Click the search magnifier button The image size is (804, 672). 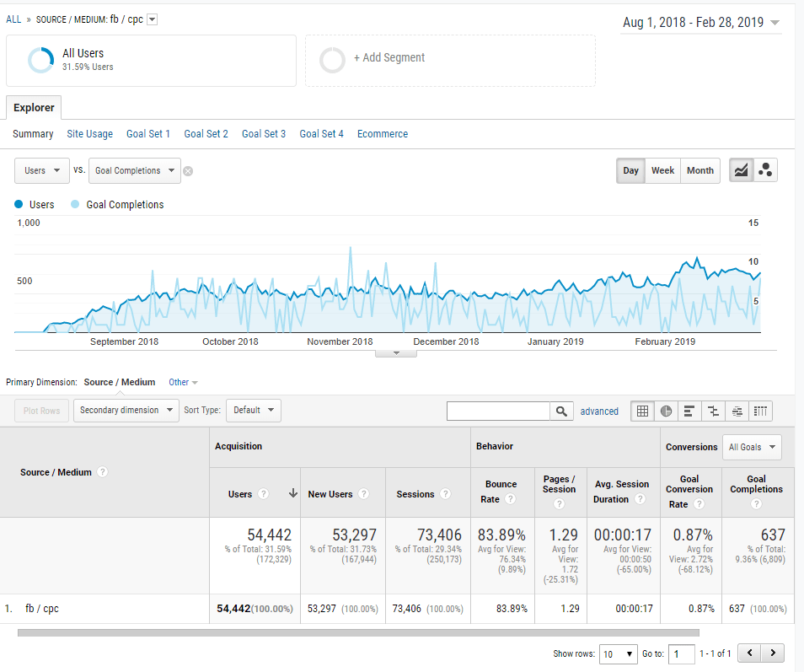pos(561,411)
